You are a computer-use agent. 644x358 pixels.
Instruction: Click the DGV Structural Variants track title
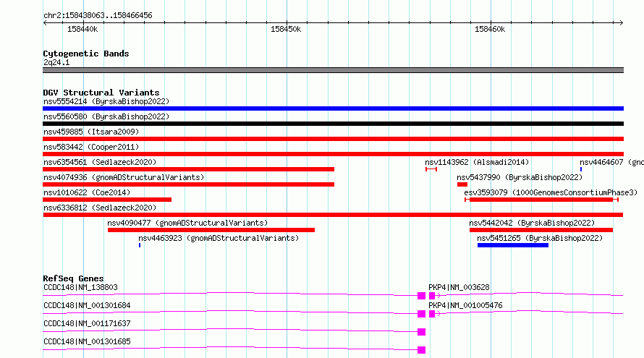click(101, 93)
